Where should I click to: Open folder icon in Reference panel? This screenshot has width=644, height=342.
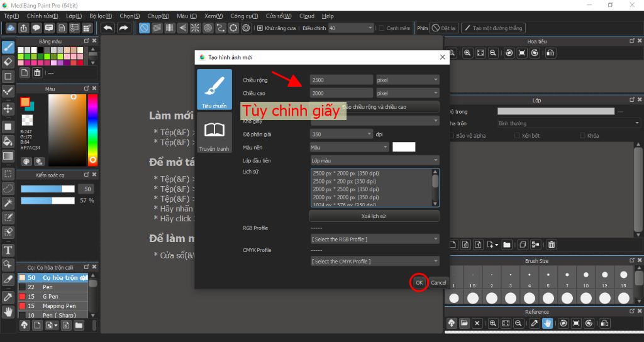pos(464,324)
